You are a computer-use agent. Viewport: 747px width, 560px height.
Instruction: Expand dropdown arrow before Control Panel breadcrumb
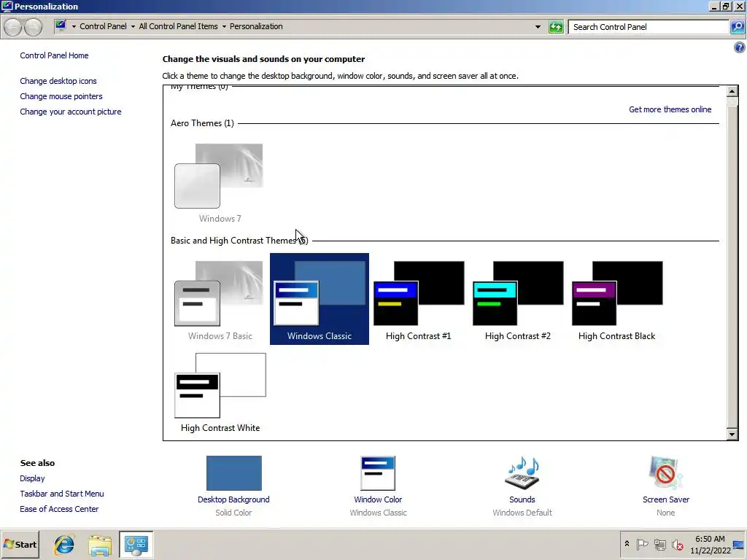(74, 27)
